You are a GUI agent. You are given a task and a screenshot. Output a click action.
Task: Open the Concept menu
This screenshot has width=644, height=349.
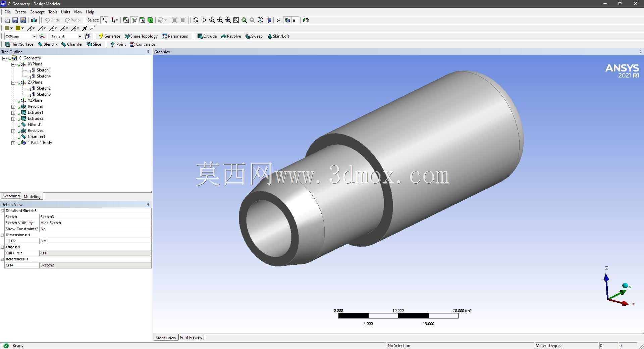[x=37, y=12]
